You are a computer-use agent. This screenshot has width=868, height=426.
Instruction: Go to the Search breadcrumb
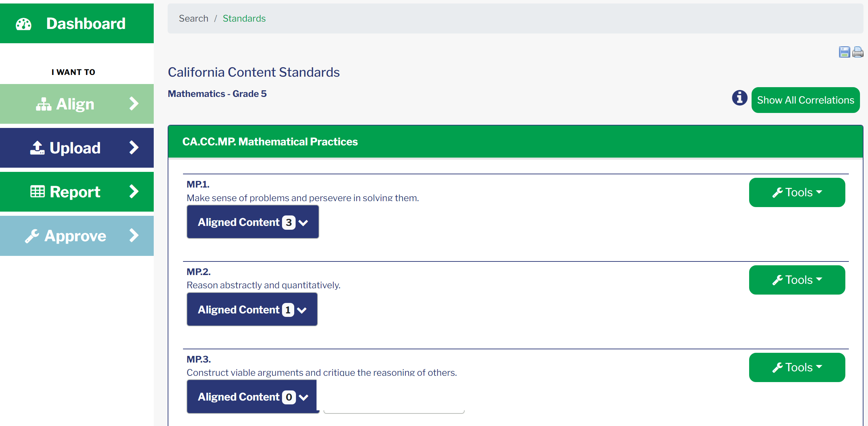tap(193, 18)
